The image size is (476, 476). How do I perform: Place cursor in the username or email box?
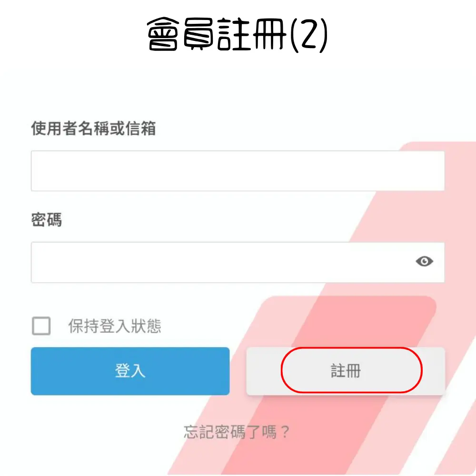[x=238, y=171]
